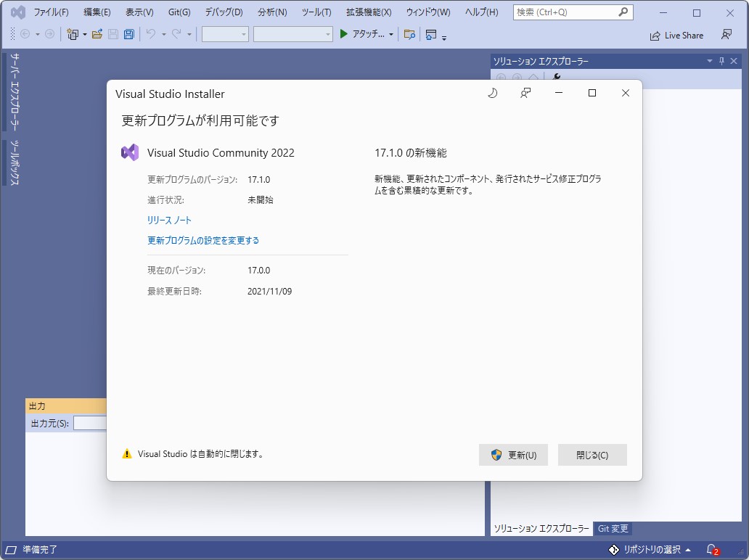The height and width of the screenshot is (560, 749).
Task: Click the Save All icon
Action: pos(128,34)
